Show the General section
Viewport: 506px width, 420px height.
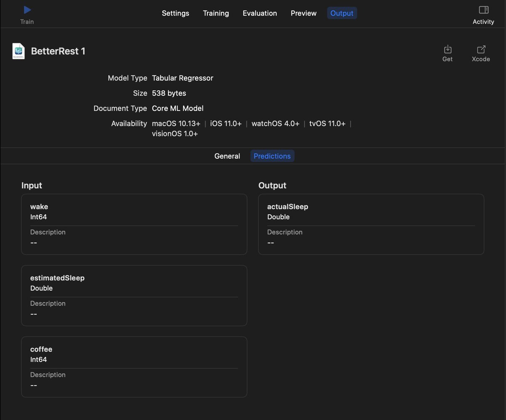click(227, 156)
